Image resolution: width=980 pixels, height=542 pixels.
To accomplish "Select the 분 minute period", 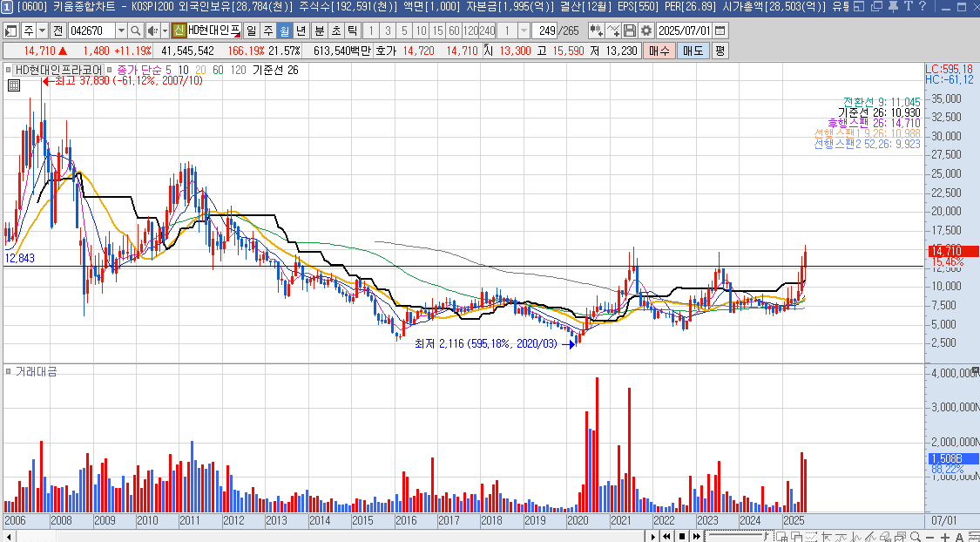I will point(320,30).
